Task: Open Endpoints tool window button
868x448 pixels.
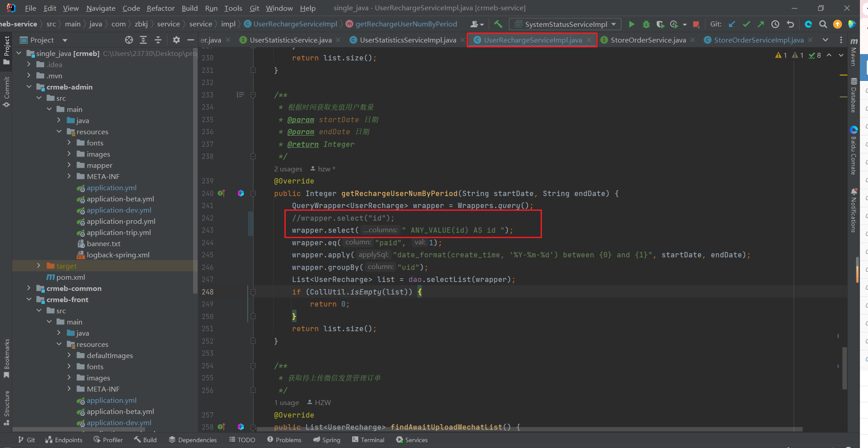Action: [64, 440]
